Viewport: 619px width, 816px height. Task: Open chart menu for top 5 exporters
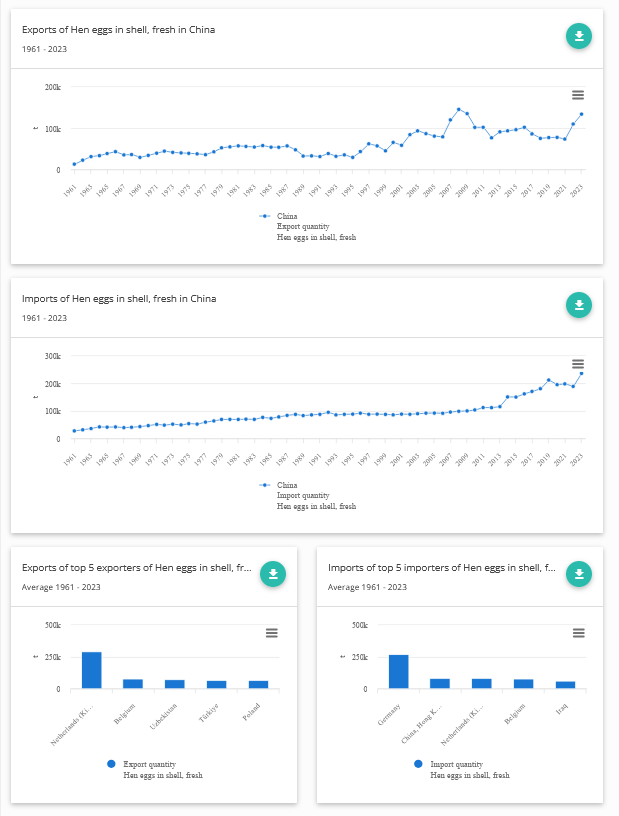(272, 632)
